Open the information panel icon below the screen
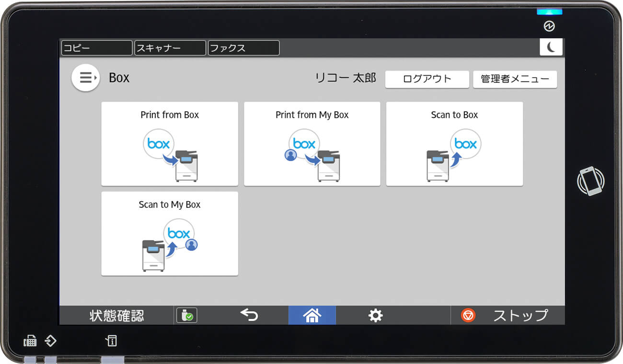Viewport: 623px width, 364px height. 111,341
